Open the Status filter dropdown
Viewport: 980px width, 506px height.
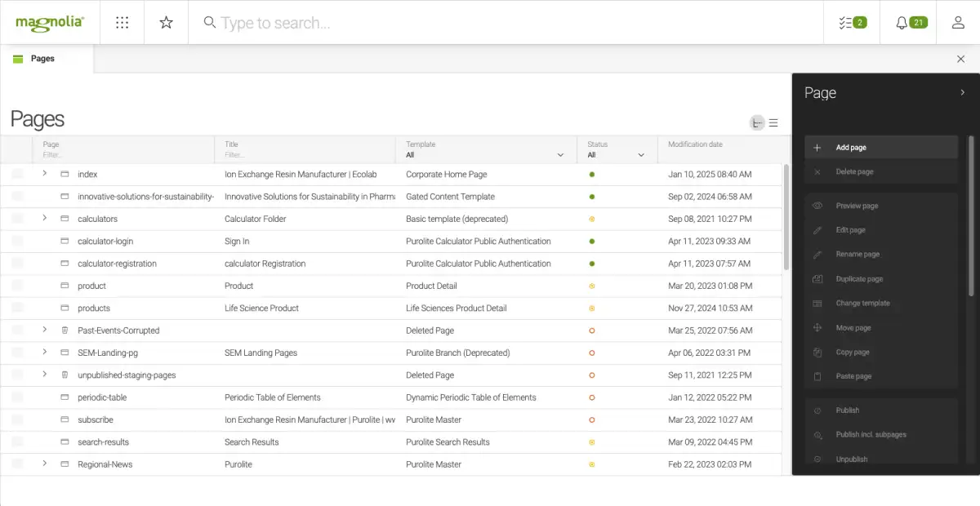617,155
